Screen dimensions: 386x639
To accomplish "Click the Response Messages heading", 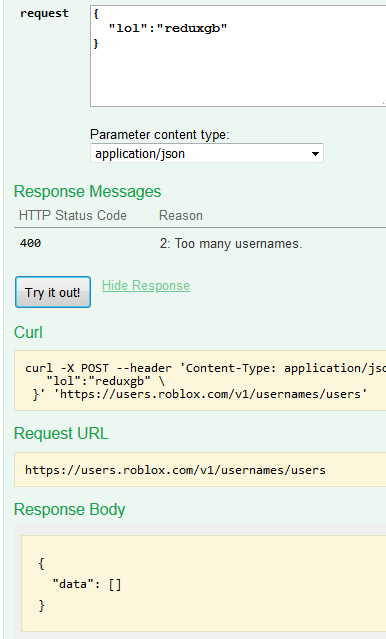I will point(88,192).
